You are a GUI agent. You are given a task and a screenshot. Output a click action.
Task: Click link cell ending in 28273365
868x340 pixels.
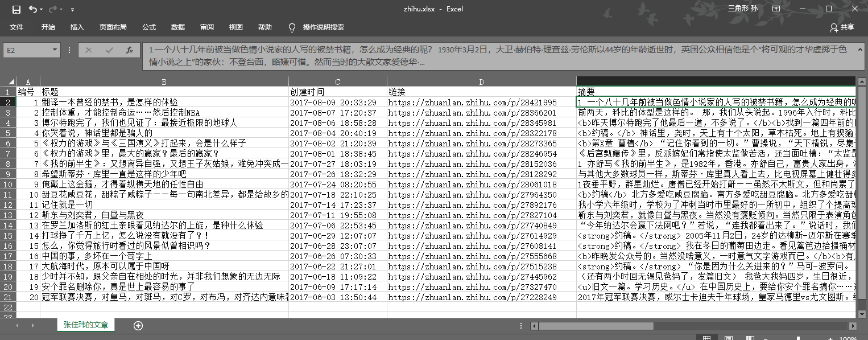[x=482, y=144]
